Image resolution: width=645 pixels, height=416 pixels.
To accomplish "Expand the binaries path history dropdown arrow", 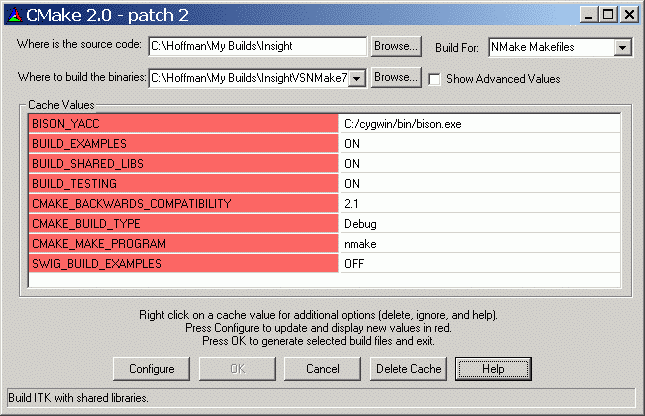I will [357, 78].
